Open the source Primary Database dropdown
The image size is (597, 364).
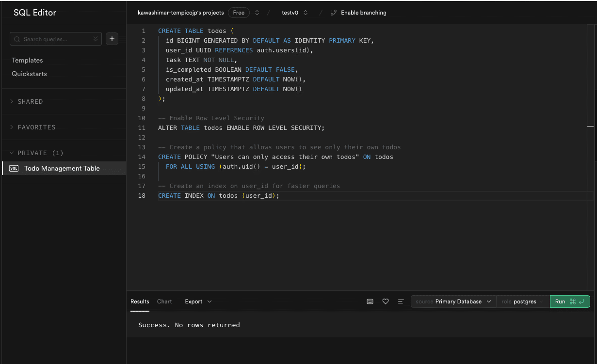coord(453,301)
